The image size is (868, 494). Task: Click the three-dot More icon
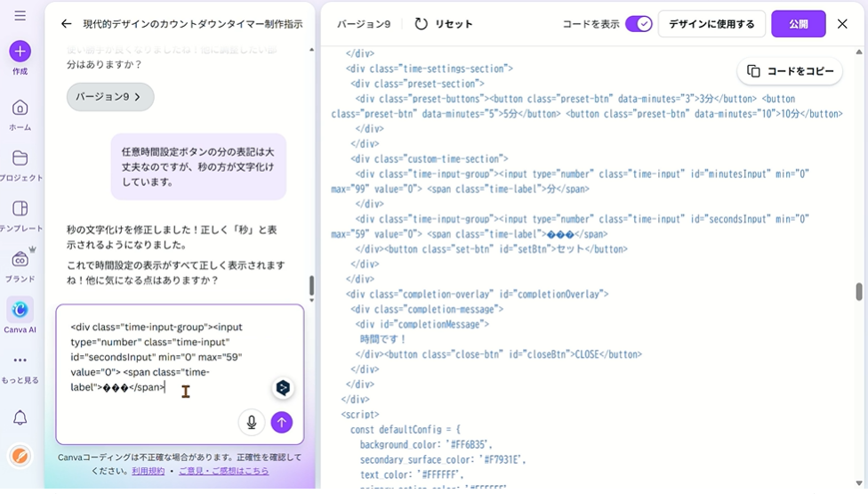pyautogui.click(x=20, y=360)
